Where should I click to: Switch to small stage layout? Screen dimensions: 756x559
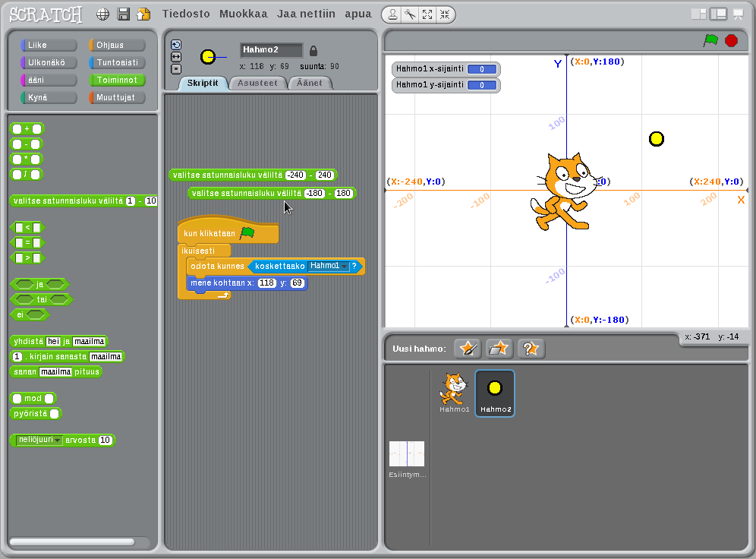[x=698, y=14]
